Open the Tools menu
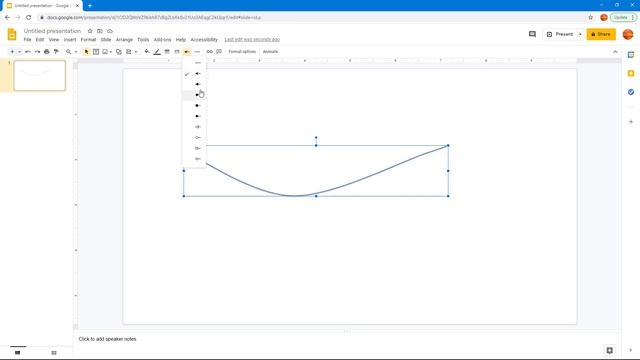Image resolution: width=640 pixels, height=360 pixels. 143,40
